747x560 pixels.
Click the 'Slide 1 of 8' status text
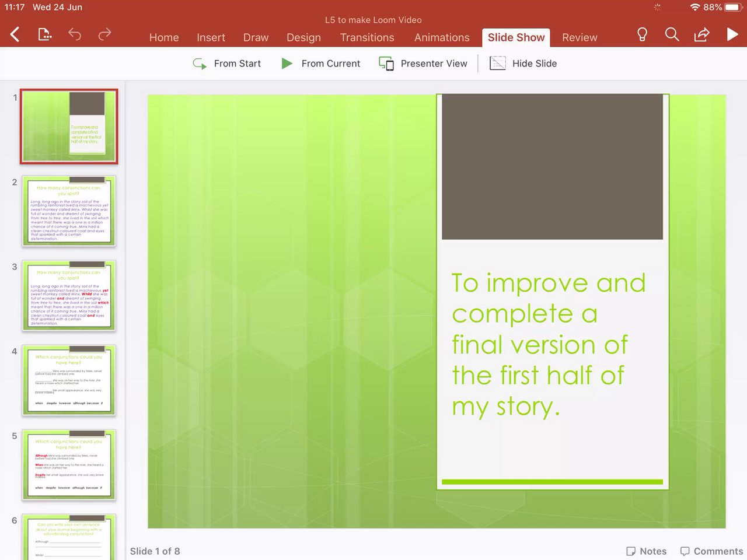[155, 551]
